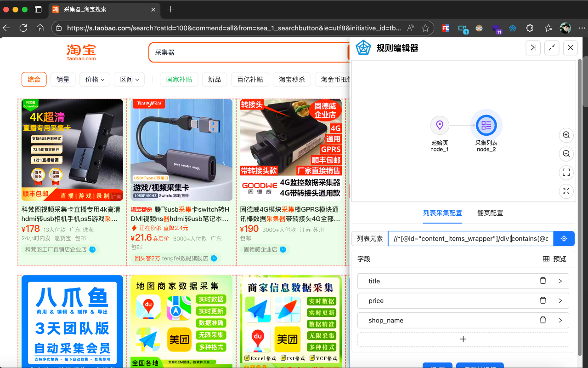Open the read aloud icon in address bar
Image resolution: width=588 pixels, height=368 pixels.
pyautogui.click(x=411, y=28)
